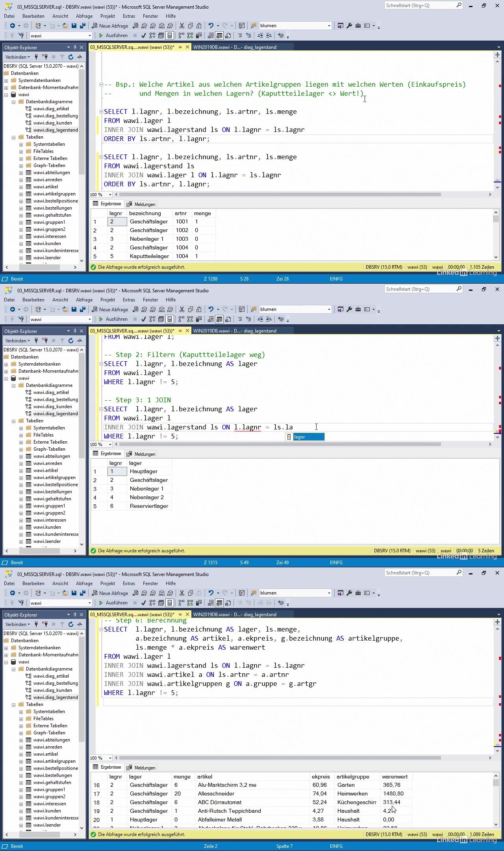Expand the Systemdatenbanken folder in the bottom window's tree
The width and height of the screenshot is (504, 851).
pyautogui.click(x=6, y=648)
